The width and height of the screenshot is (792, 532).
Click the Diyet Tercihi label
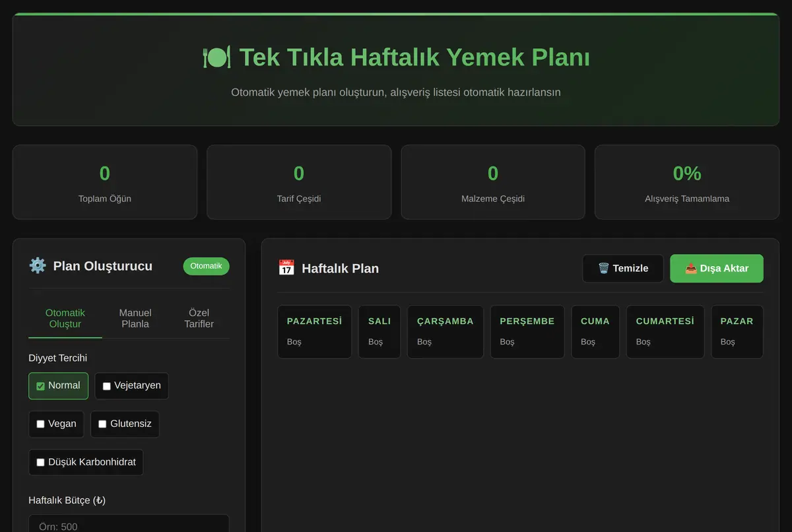[x=57, y=358]
